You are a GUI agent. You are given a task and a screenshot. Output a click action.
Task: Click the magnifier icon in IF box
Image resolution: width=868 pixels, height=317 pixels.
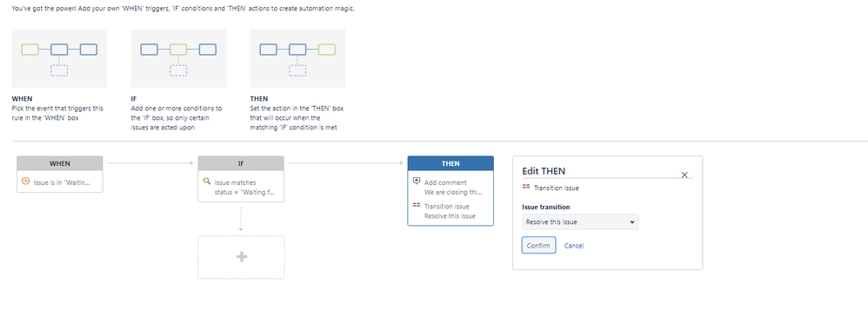(206, 181)
